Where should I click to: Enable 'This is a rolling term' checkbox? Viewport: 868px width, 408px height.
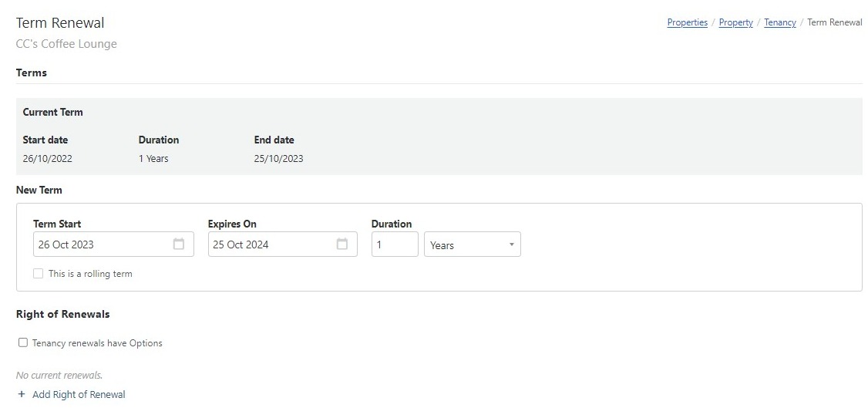coord(39,274)
